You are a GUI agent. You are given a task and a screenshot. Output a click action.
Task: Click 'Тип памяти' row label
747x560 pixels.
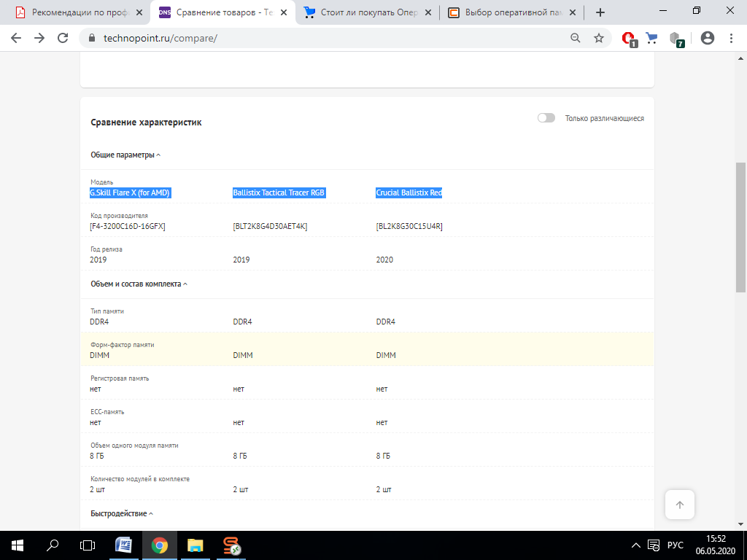coord(107,311)
